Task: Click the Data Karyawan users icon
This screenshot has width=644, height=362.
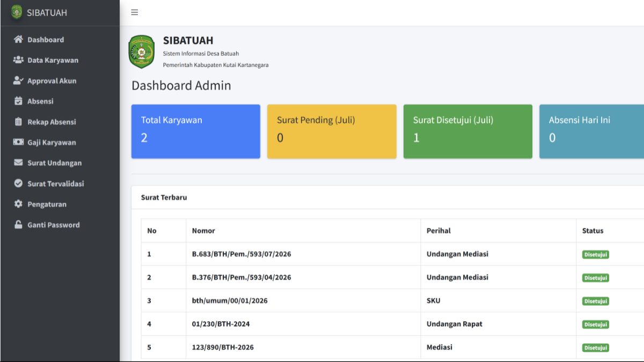Action: coord(18,60)
